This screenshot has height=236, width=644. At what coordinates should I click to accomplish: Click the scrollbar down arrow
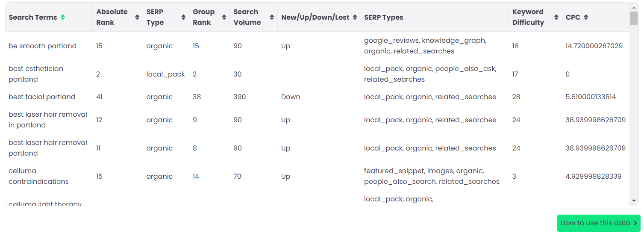point(634,201)
